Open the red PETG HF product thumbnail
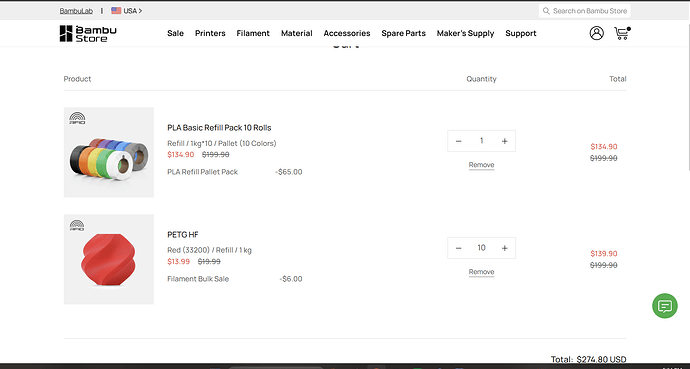The width and height of the screenshot is (690, 369). [x=109, y=259]
